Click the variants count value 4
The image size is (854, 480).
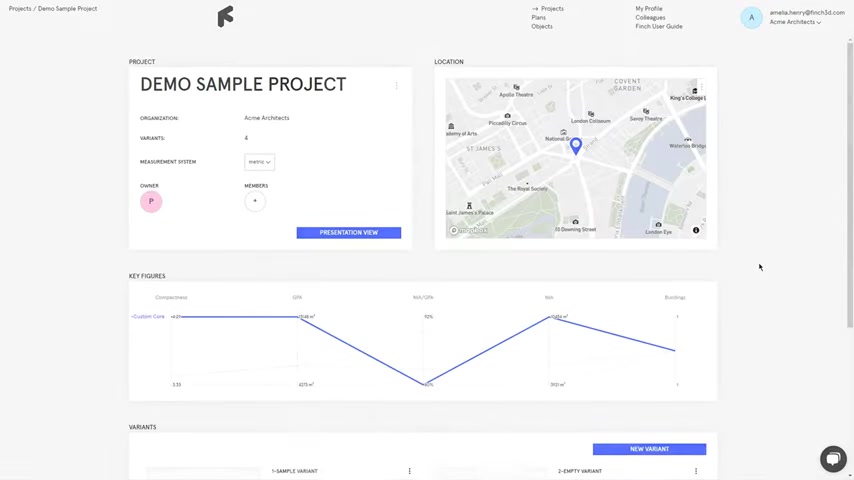coord(246,138)
